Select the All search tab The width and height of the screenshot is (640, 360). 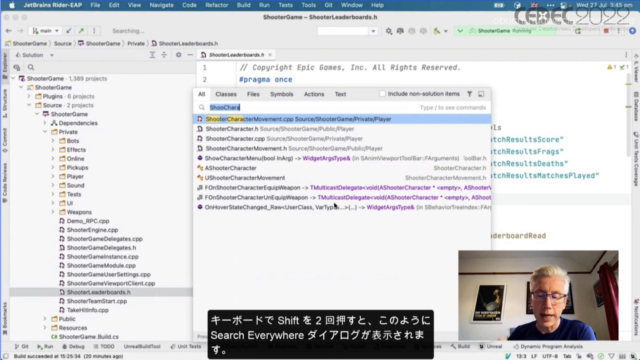202,94
